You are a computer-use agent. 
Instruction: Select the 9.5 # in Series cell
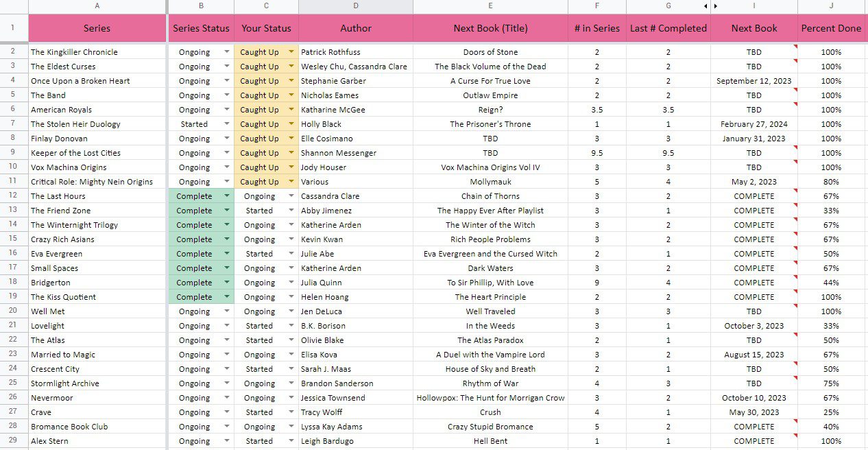pos(597,153)
